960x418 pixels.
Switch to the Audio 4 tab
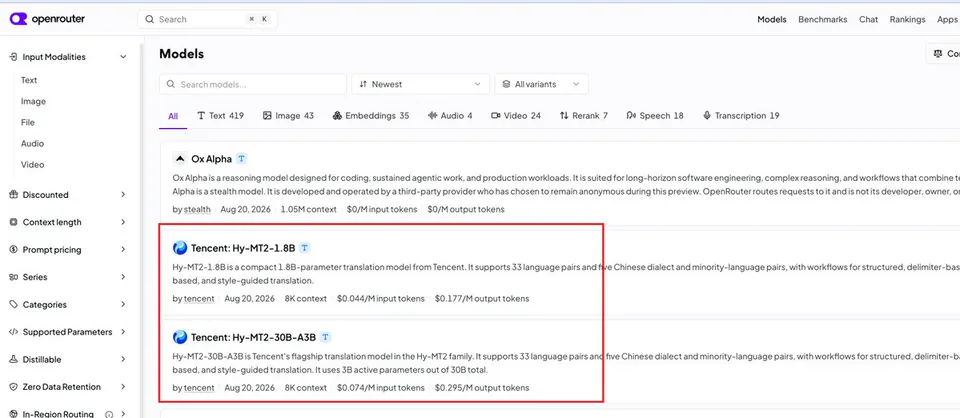pyautogui.click(x=450, y=116)
